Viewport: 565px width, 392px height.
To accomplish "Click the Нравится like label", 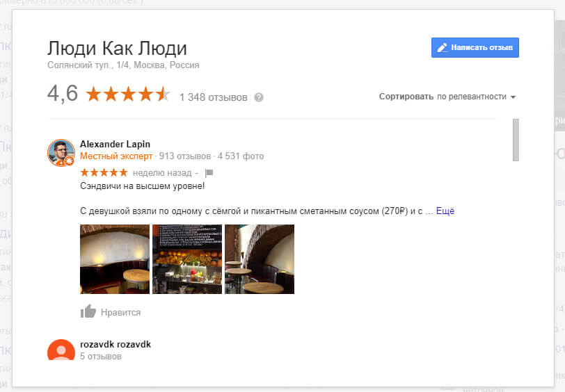I will point(120,313).
